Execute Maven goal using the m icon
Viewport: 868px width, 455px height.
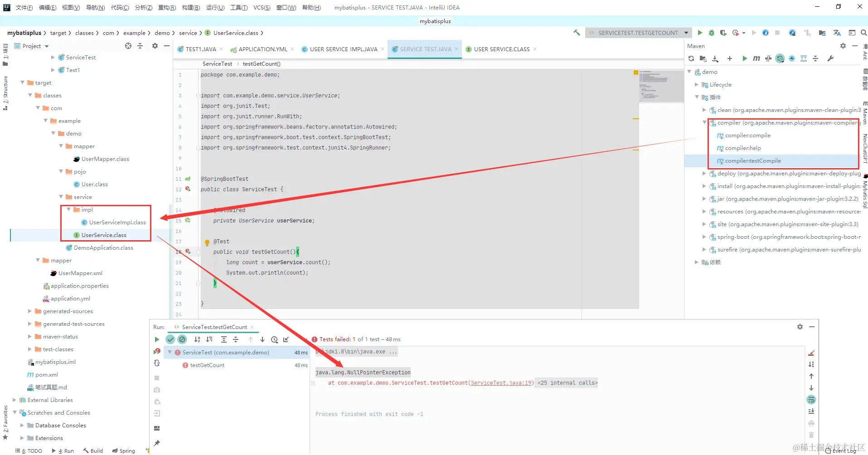pos(756,58)
